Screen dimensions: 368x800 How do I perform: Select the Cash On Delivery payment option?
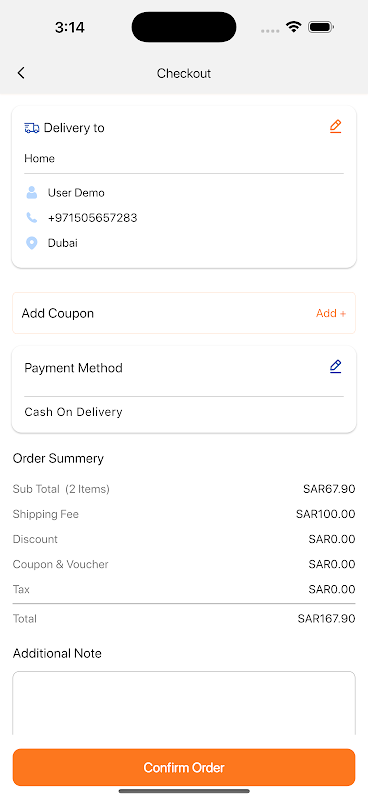click(73, 412)
